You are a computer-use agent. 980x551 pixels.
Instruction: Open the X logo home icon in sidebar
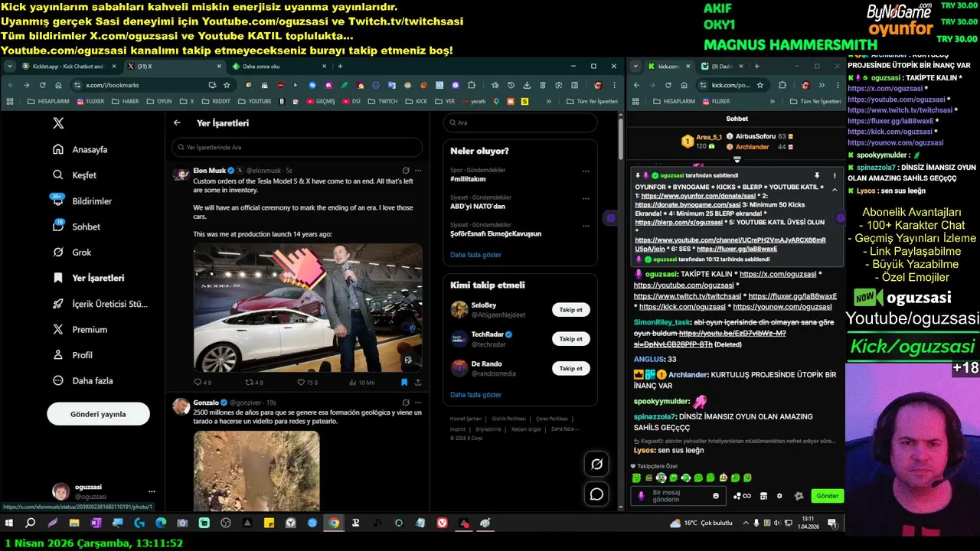point(58,123)
